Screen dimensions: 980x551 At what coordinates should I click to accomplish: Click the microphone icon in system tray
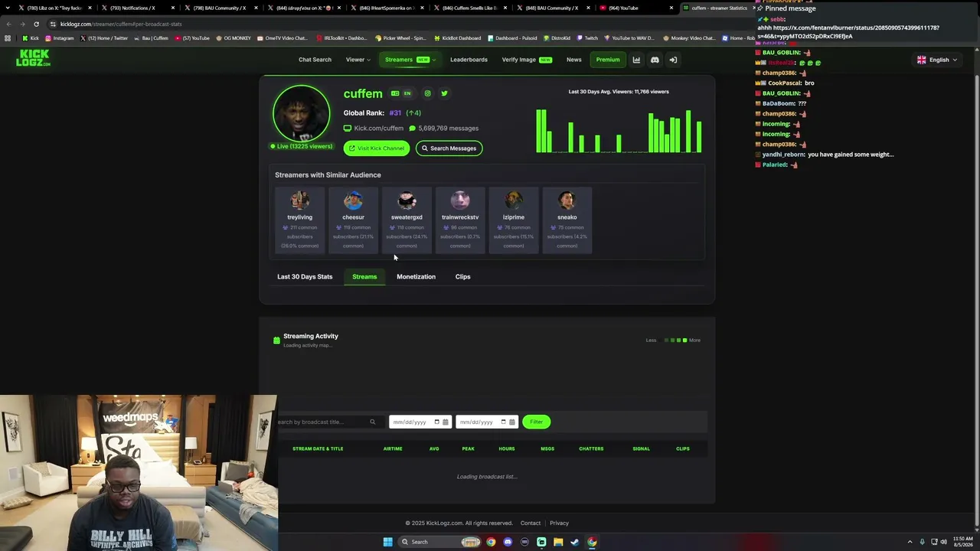[922, 542]
